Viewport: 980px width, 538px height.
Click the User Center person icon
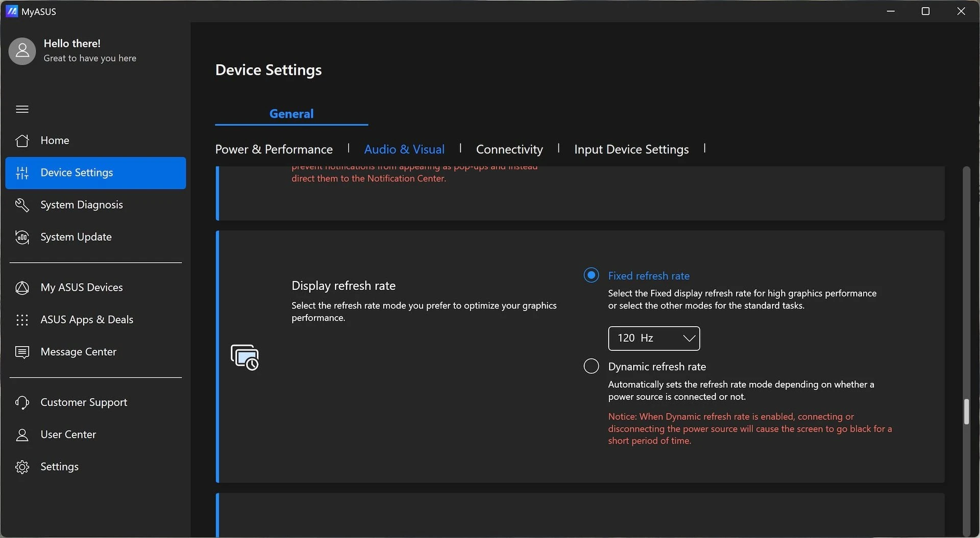(22, 435)
